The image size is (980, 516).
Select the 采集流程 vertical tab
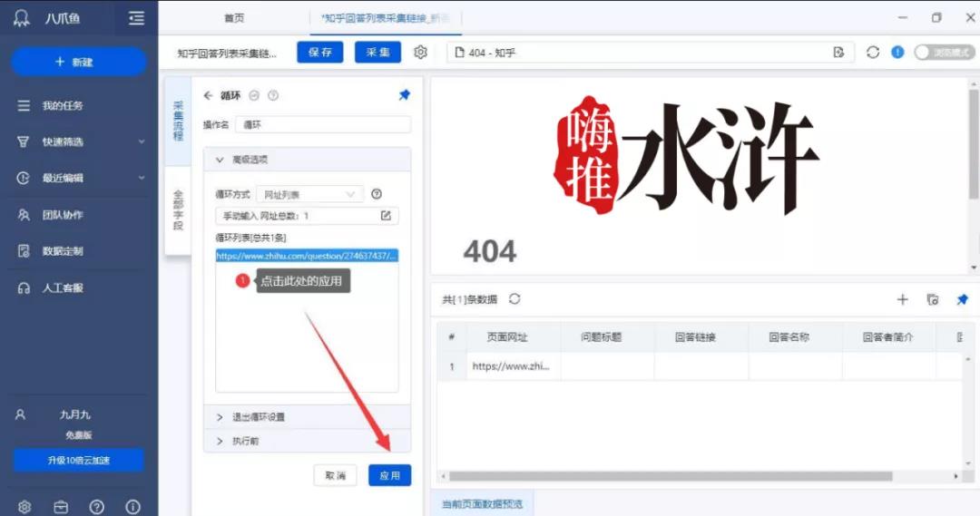178,121
